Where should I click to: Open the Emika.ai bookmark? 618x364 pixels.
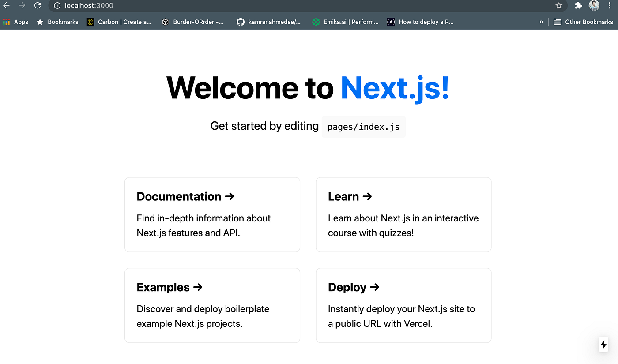coord(345,22)
